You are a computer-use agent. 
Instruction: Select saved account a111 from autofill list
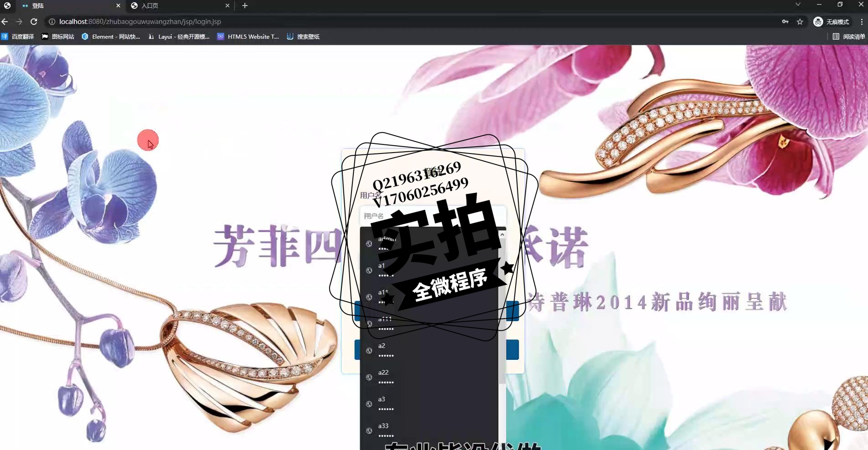tap(429, 323)
